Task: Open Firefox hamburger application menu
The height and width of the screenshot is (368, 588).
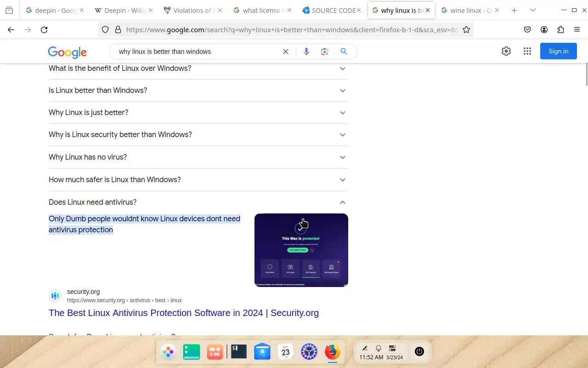Action: coord(577,29)
